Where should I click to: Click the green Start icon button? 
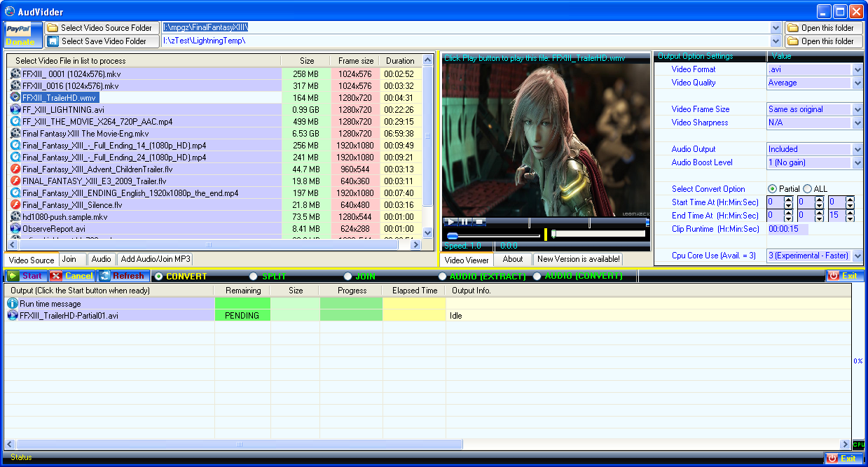[x=26, y=276]
